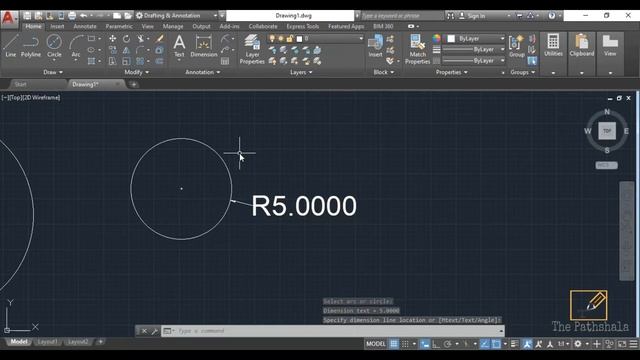Click the Erase tool icon
Screen dimensions: 640x360
(160, 39)
